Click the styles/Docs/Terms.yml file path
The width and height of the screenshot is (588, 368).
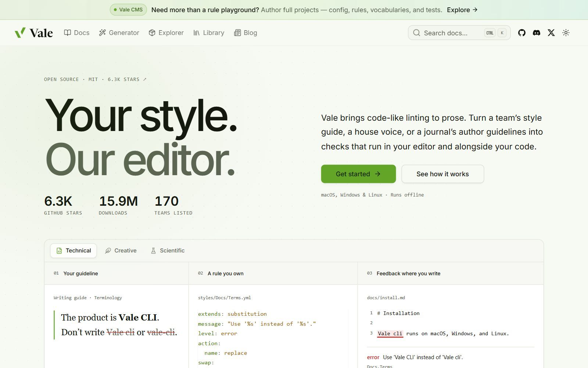click(225, 298)
